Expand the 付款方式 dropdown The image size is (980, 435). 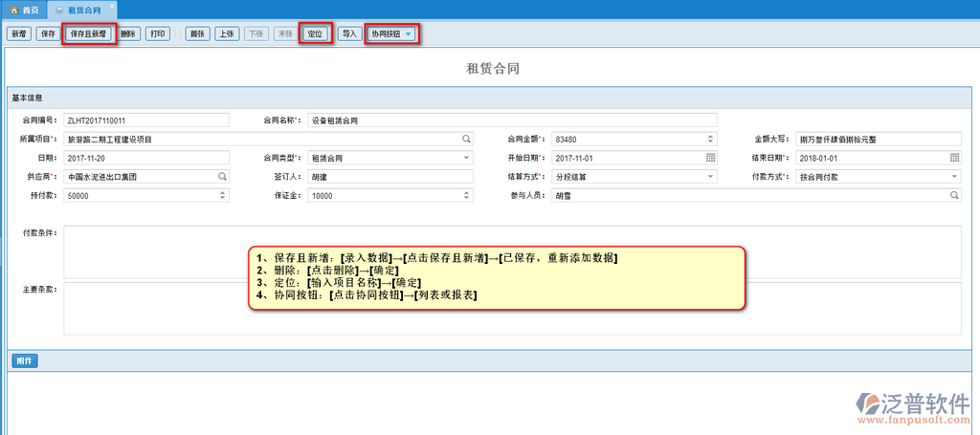pos(954,177)
